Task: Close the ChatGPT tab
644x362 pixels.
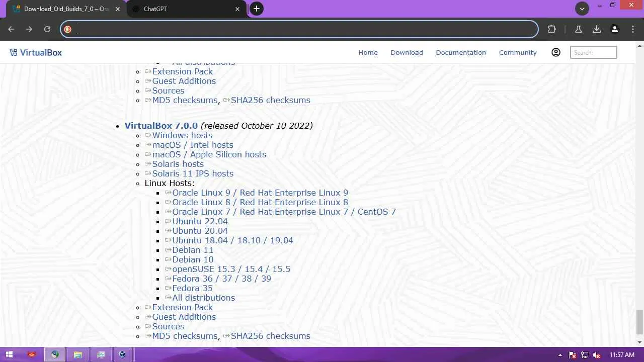Action: click(238, 9)
